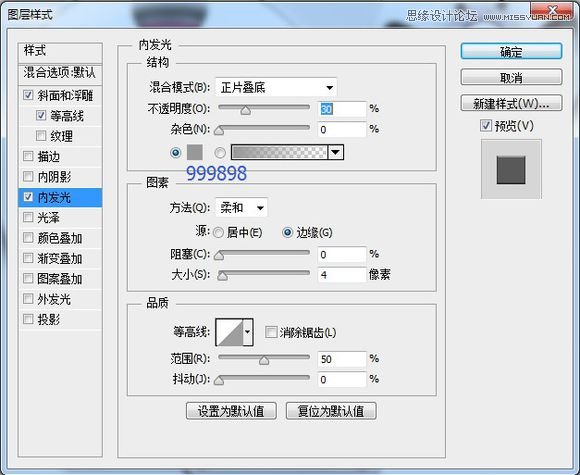Click the 大小 value field
This screenshot has height=475, width=580.
pyautogui.click(x=342, y=275)
